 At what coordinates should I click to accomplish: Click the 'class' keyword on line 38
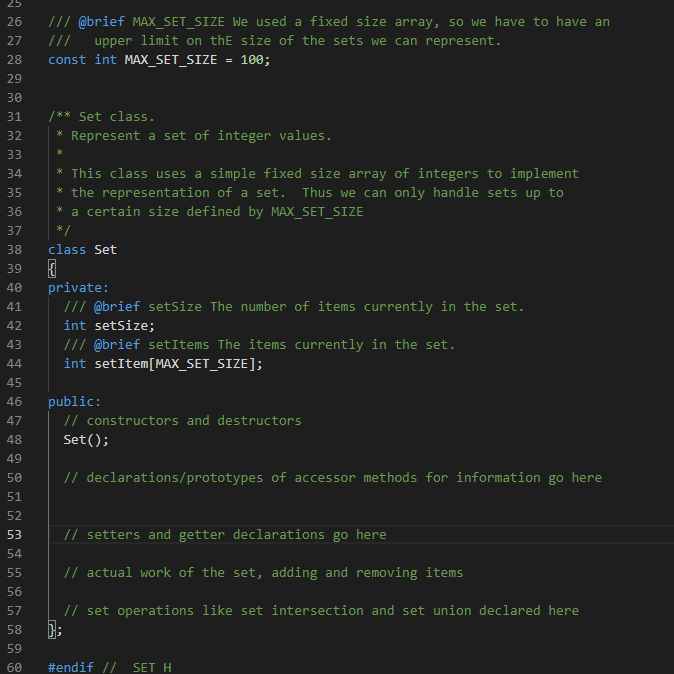click(x=67, y=249)
